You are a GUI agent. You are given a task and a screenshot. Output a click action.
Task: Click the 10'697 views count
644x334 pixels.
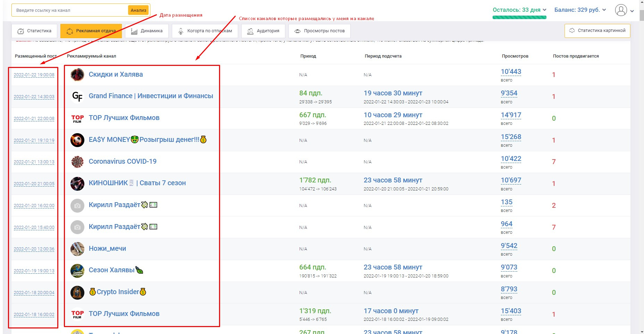511,180
